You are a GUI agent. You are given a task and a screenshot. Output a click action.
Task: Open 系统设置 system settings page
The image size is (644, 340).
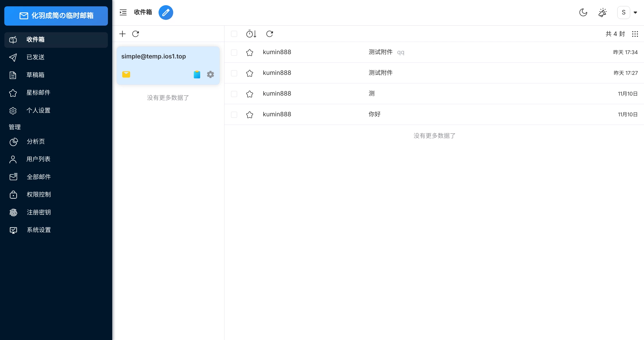pyautogui.click(x=39, y=230)
